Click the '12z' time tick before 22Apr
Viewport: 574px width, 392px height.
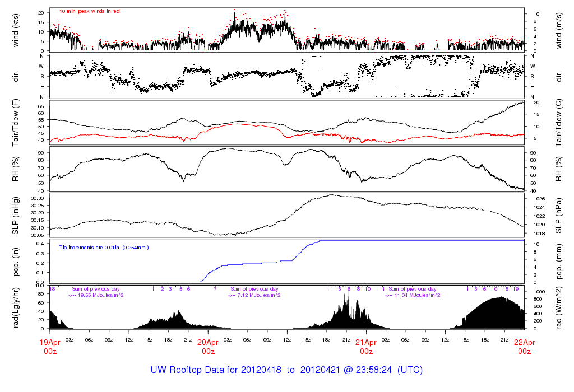pos(445,340)
